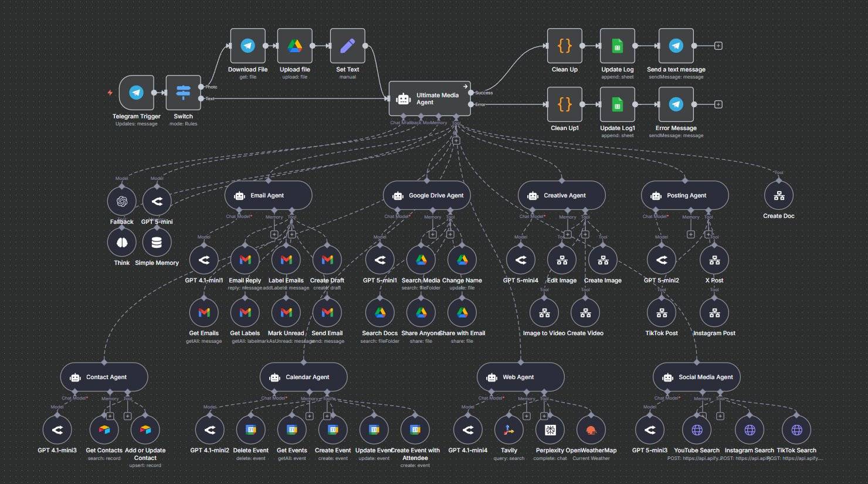Select the Error Message Telegram node
This screenshot has width=868, height=484.
click(x=676, y=104)
